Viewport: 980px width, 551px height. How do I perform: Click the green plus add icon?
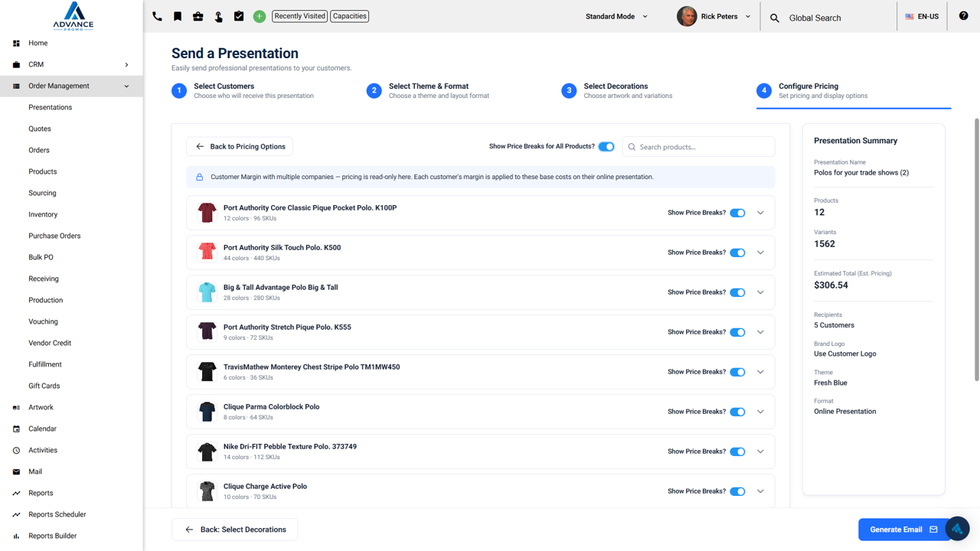[x=260, y=16]
